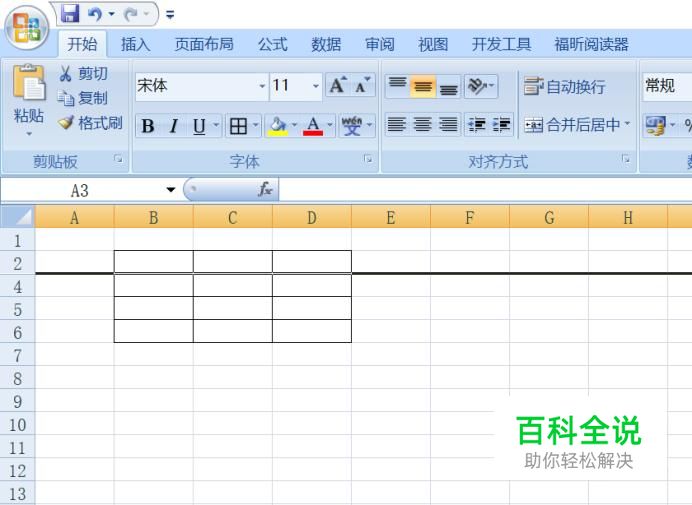Image resolution: width=692 pixels, height=505 pixels.
Task: Open the 剪贴板 dialog launcher
Action: tap(118, 159)
